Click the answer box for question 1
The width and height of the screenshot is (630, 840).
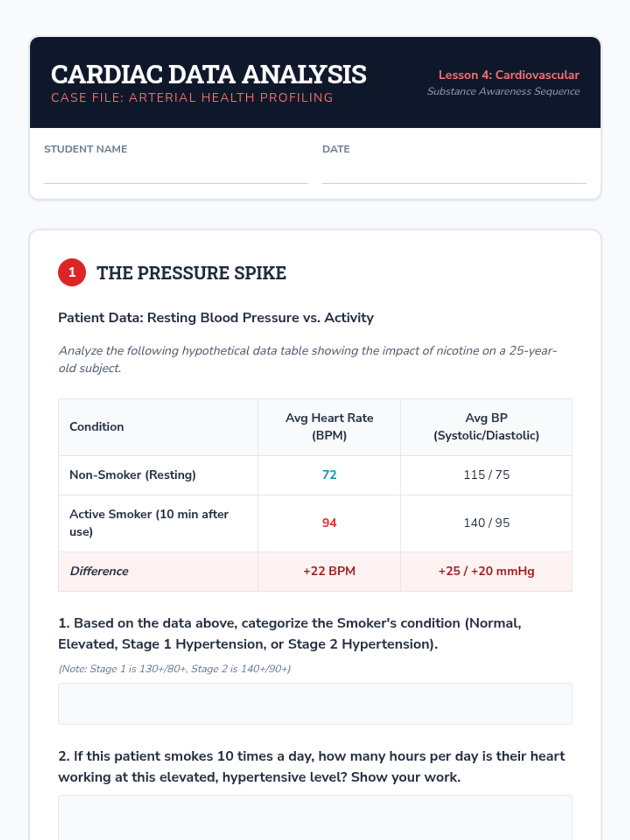(315, 703)
